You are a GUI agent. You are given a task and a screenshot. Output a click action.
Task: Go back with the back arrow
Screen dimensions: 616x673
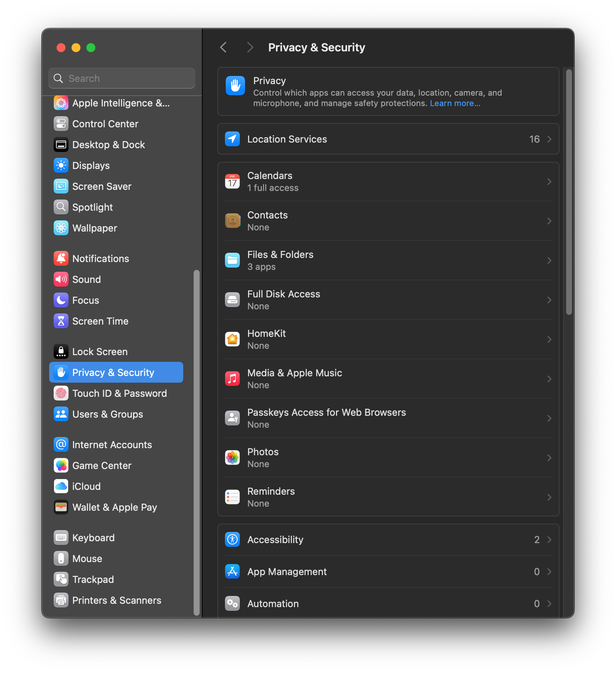pyautogui.click(x=223, y=47)
